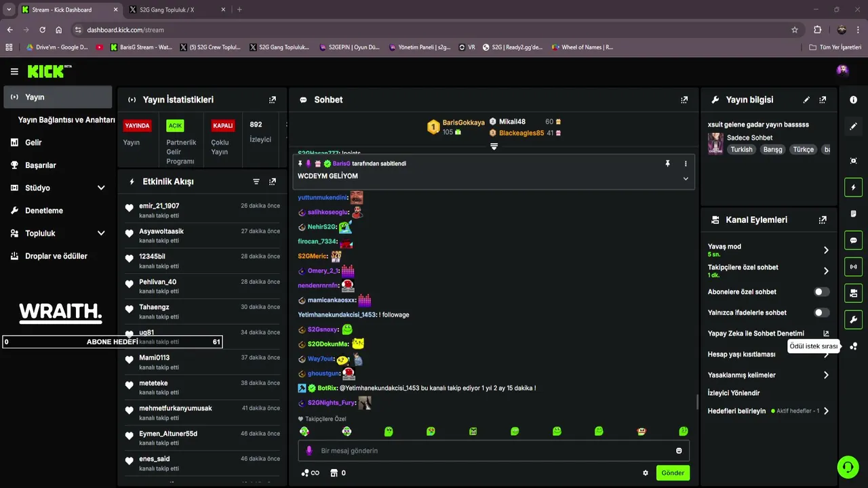Edit the Yayın bilgisi stream info

(806, 100)
